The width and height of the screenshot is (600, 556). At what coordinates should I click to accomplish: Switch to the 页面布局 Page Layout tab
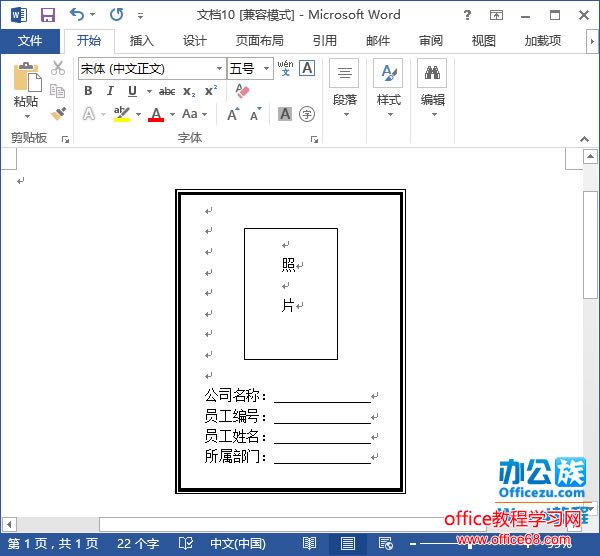click(259, 41)
